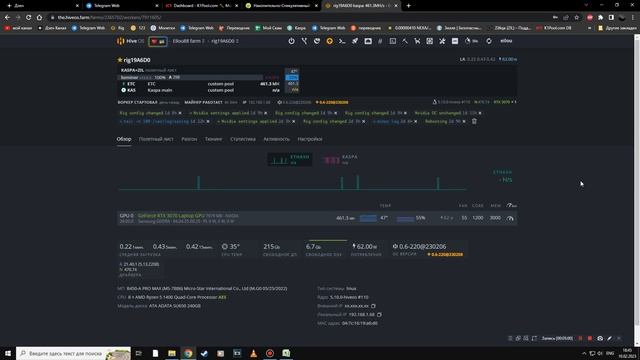Open the remote terminal command icon

tap(342, 41)
